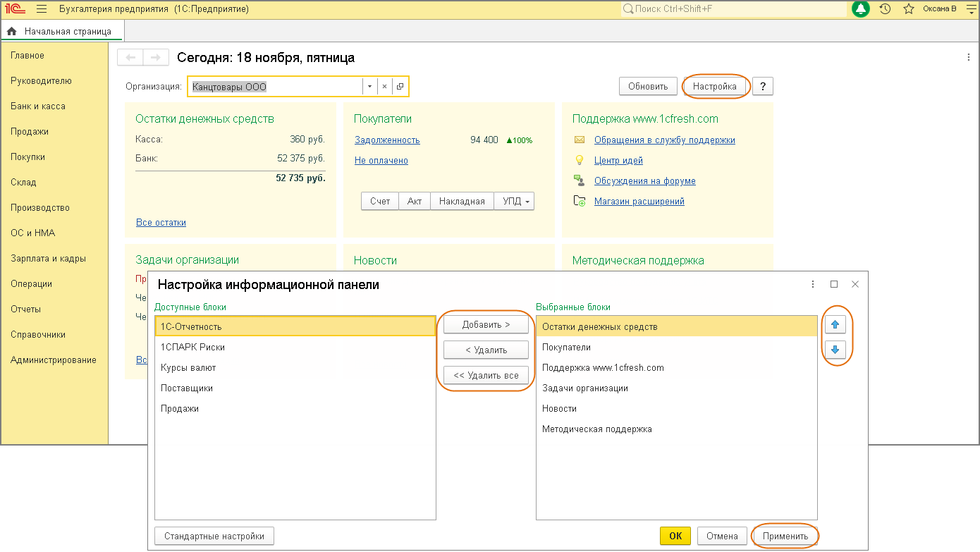Click the lightbulb icon by Центр идей

(x=580, y=160)
